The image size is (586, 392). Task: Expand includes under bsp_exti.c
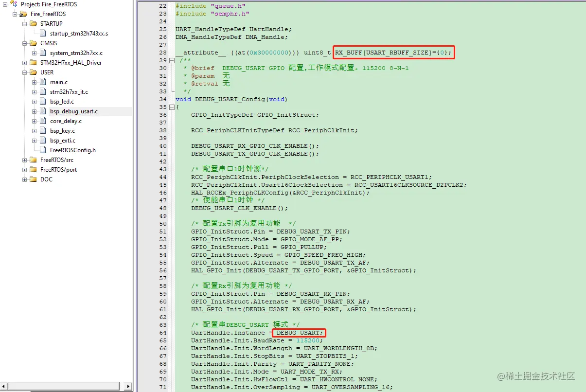click(35, 141)
